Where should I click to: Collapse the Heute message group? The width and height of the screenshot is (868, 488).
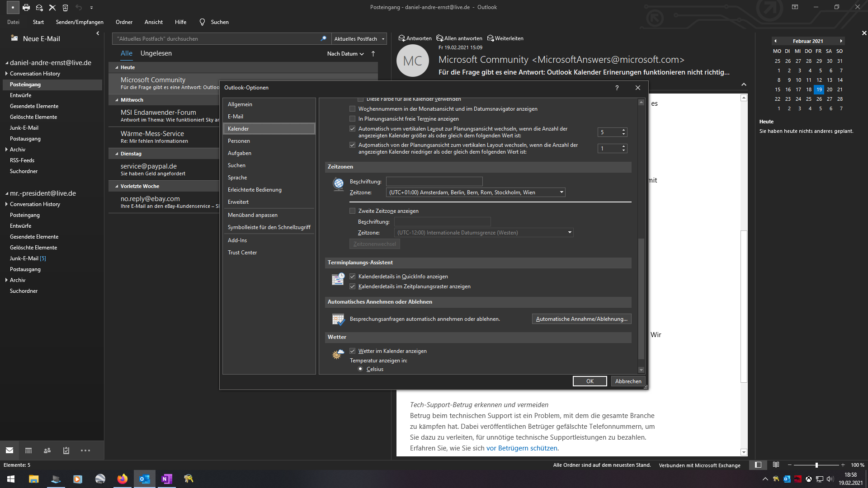117,67
